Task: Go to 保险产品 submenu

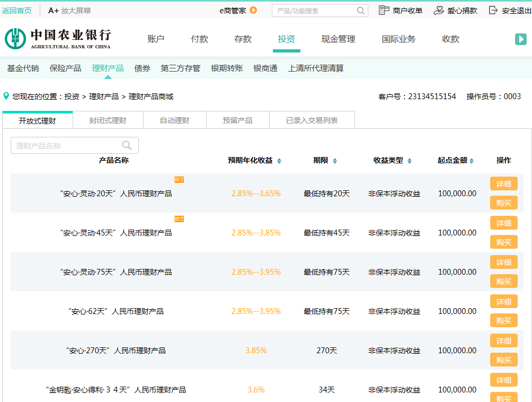Action: click(66, 68)
